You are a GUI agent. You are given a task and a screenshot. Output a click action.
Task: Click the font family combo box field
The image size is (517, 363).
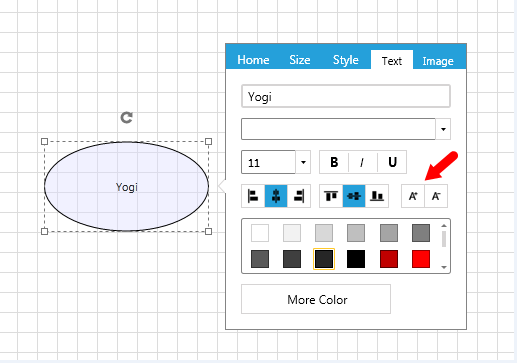point(338,129)
